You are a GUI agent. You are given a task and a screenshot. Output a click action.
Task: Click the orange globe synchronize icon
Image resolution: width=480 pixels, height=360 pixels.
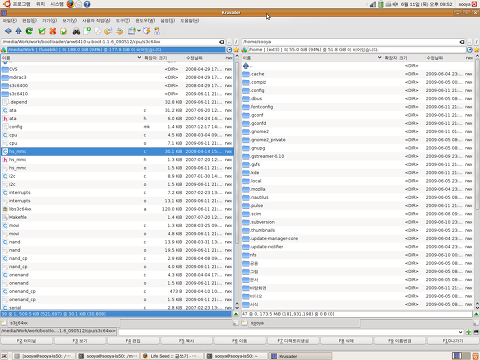[108, 31]
